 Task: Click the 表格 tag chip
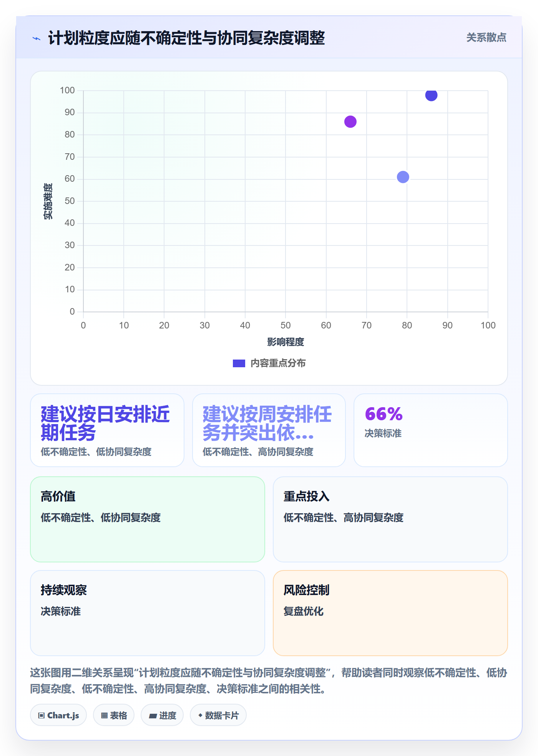[x=114, y=715]
